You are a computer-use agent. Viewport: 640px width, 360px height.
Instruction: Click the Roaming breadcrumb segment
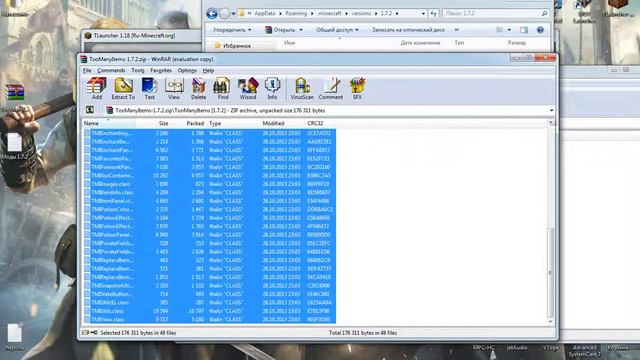296,13
